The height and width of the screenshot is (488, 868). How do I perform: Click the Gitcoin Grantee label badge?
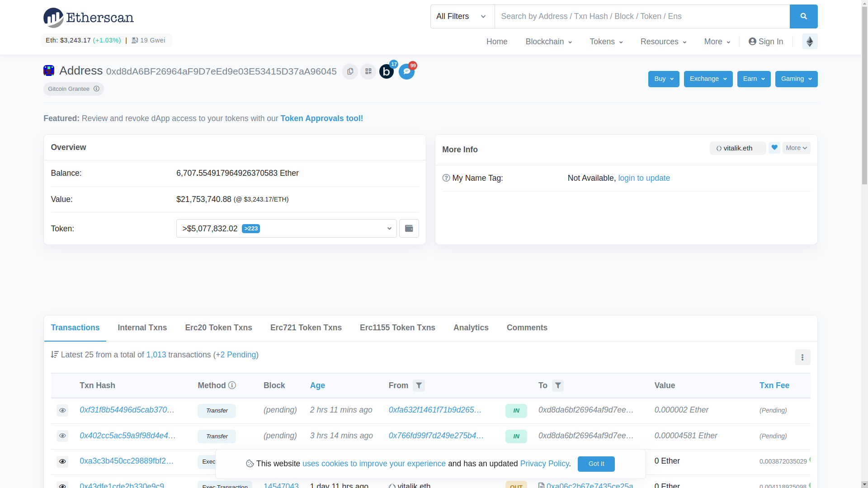pos(74,89)
